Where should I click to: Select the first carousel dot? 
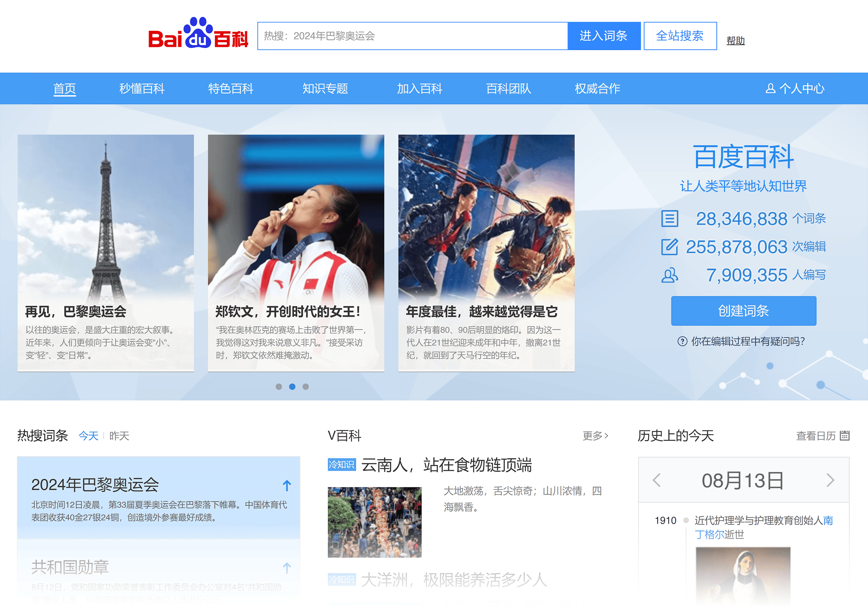[x=278, y=387]
